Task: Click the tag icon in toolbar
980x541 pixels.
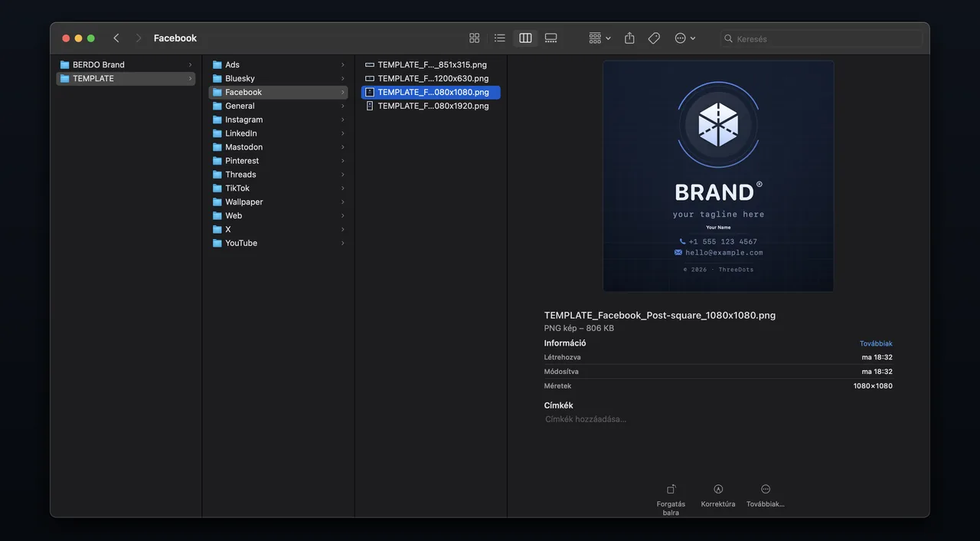Action: (x=654, y=38)
